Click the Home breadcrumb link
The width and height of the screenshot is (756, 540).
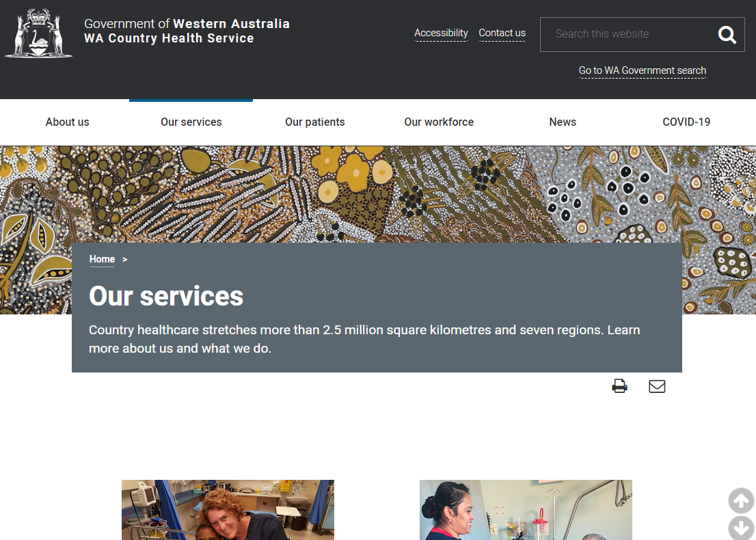(102, 259)
